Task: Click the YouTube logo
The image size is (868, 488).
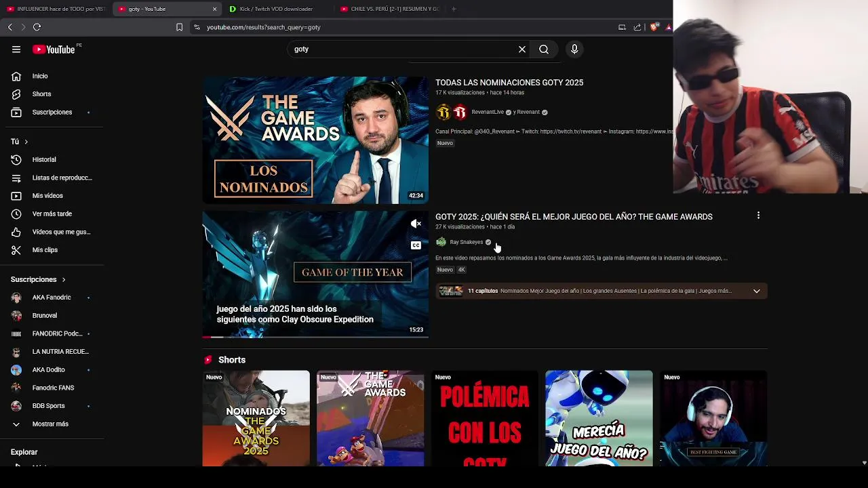Action: pos(54,49)
